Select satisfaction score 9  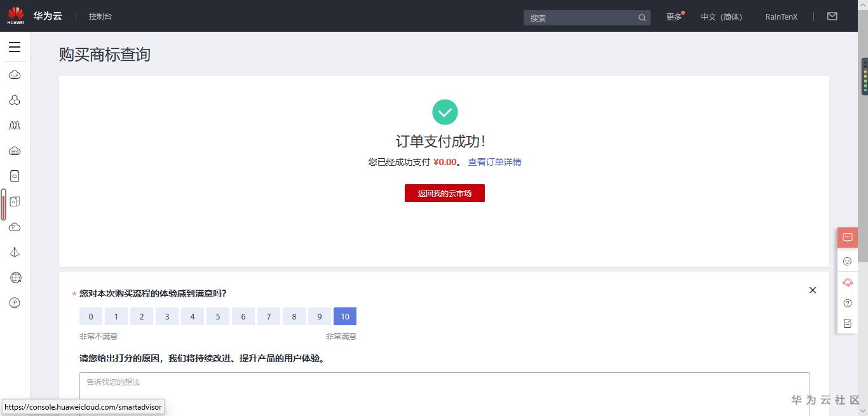pos(320,316)
